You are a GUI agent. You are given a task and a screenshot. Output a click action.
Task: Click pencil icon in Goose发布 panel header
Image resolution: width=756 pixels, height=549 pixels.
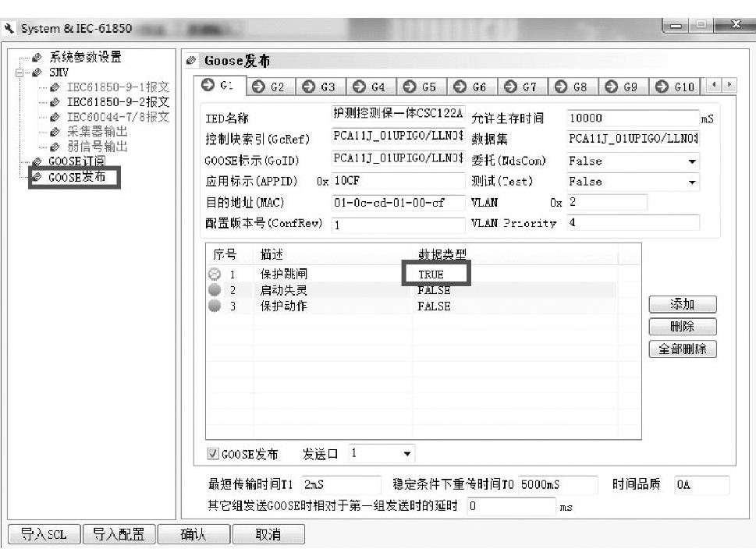coord(191,61)
